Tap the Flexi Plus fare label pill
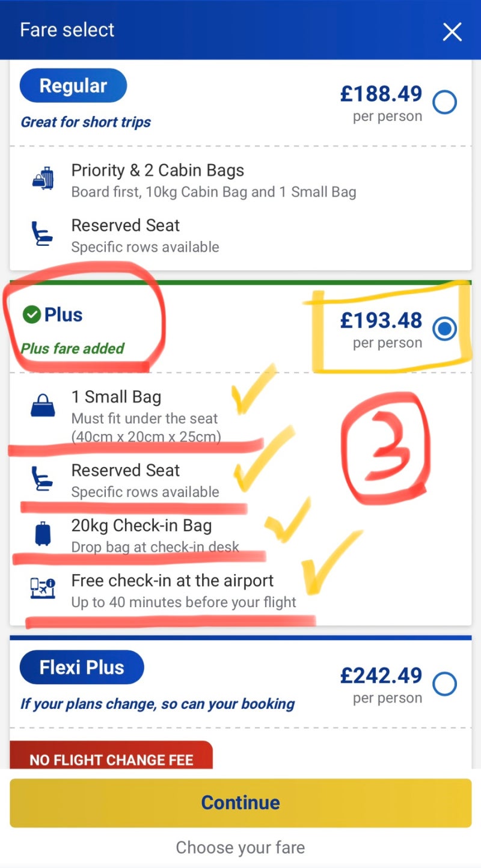Viewport: 481px width, 868px height. (82, 667)
